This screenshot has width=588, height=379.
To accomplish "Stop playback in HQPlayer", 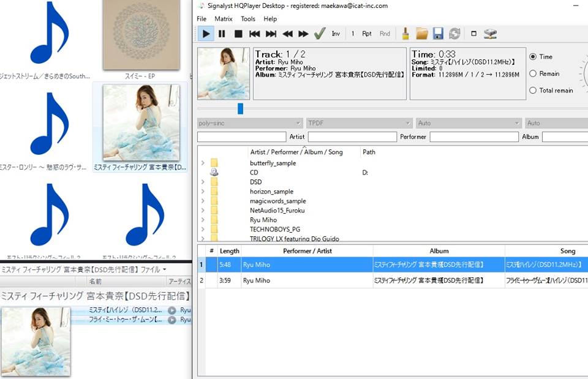I will (x=238, y=34).
